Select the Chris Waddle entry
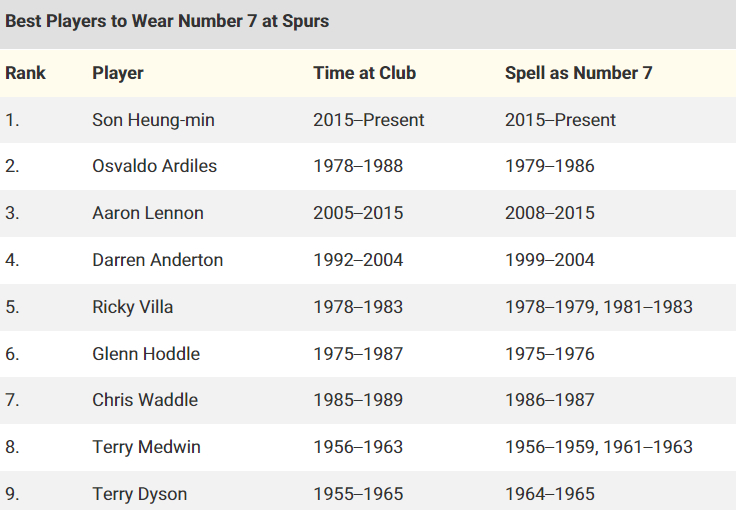The width and height of the screenshot is (736, 510). pyautogui.click(x=145, y=400)
